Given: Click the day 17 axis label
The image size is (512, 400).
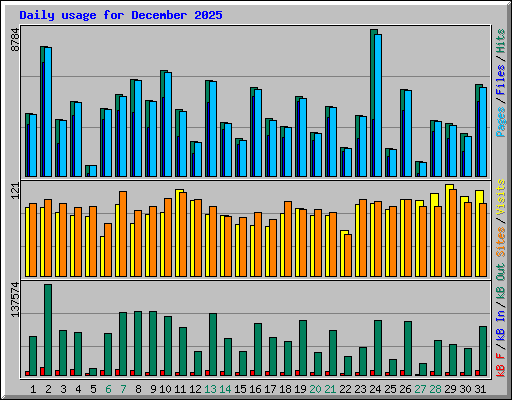Looking at the screenshot, I should [270, 389].
